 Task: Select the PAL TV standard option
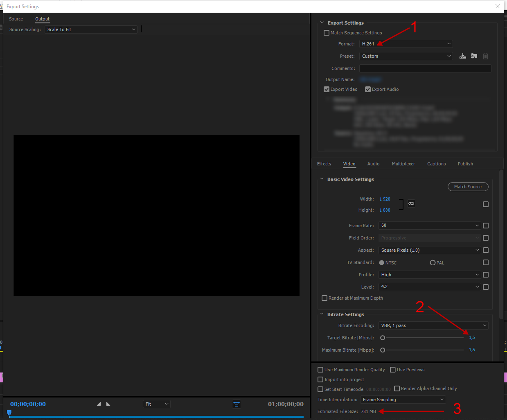pyautogui.click(x=433, y=263)
